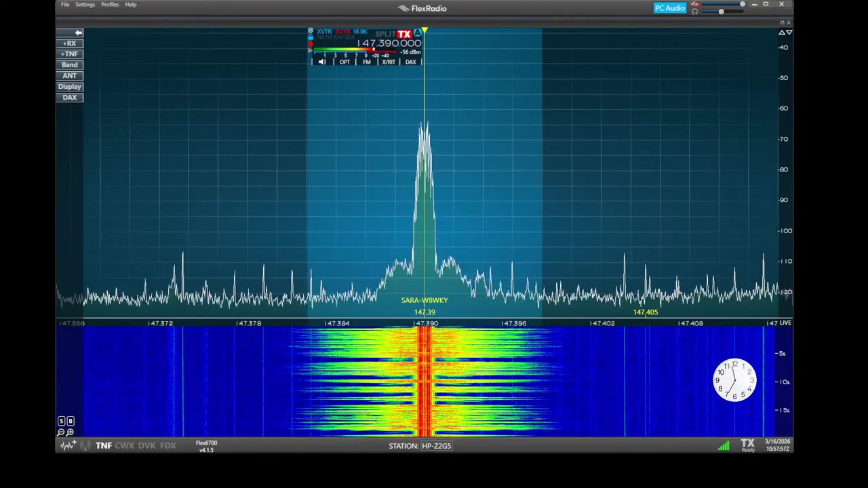The width and height of the screenshot is (868, 488).
Task: Select the blue XVTR receive antenna label
Action: (324, 32)
